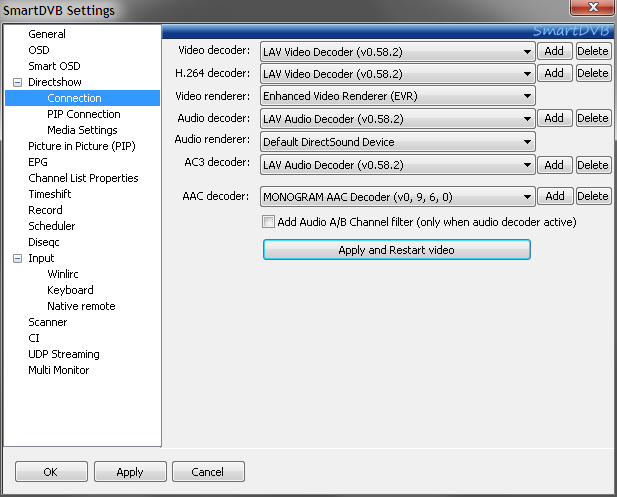Close the SmartDVB Settings window
Image resolution: width=617 pixels, height=497 pixels.
[x=593, y=7]
